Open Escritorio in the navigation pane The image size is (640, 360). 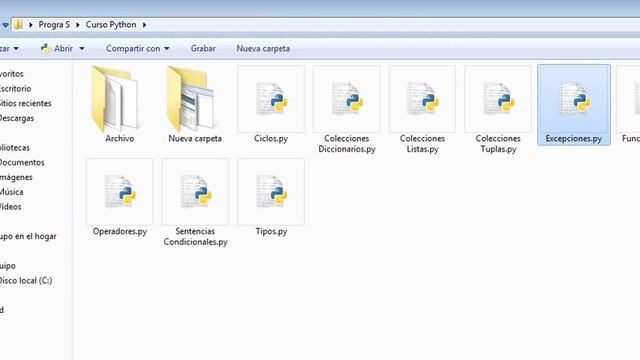coord(15,89)
